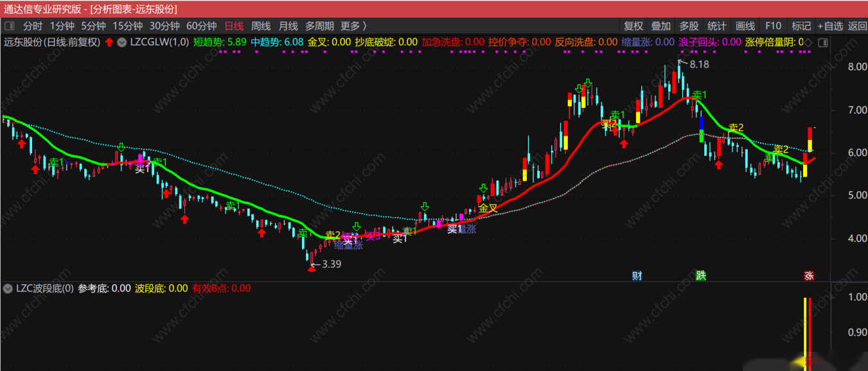Click the red arrow below 3.39 low
Viewport: 868px width, 371px height.
312,270
